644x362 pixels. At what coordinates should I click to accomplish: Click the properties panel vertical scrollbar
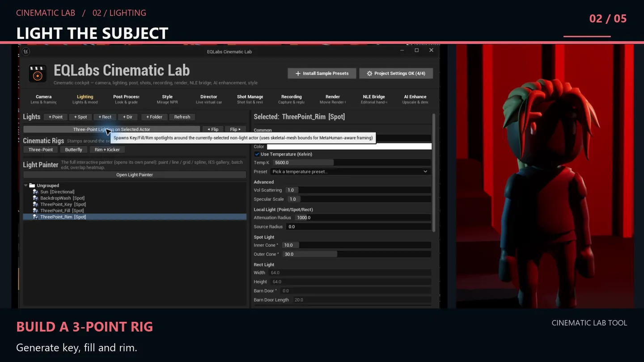point(433,172)
